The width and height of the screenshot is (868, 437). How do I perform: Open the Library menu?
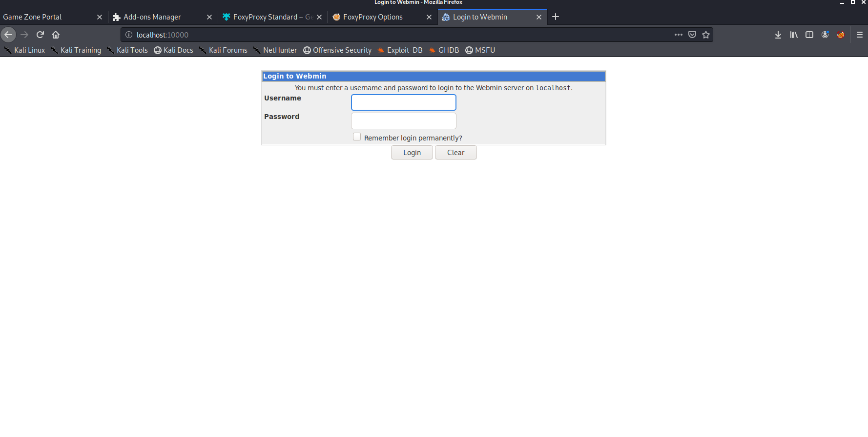tap(794, 35)
